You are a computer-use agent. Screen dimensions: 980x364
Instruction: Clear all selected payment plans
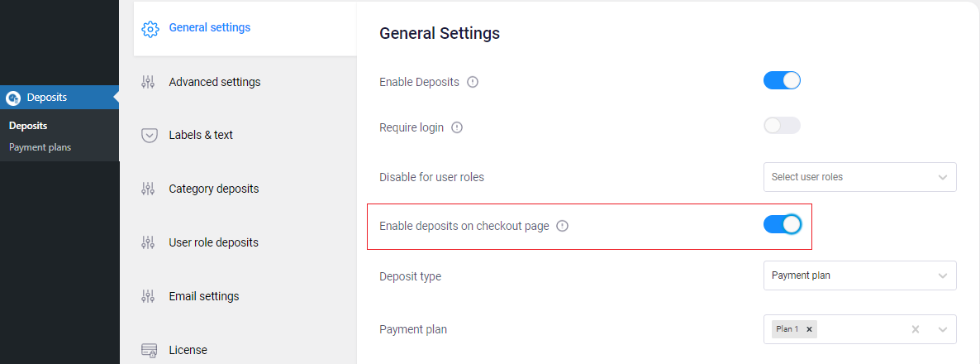(x=915, y=329)
